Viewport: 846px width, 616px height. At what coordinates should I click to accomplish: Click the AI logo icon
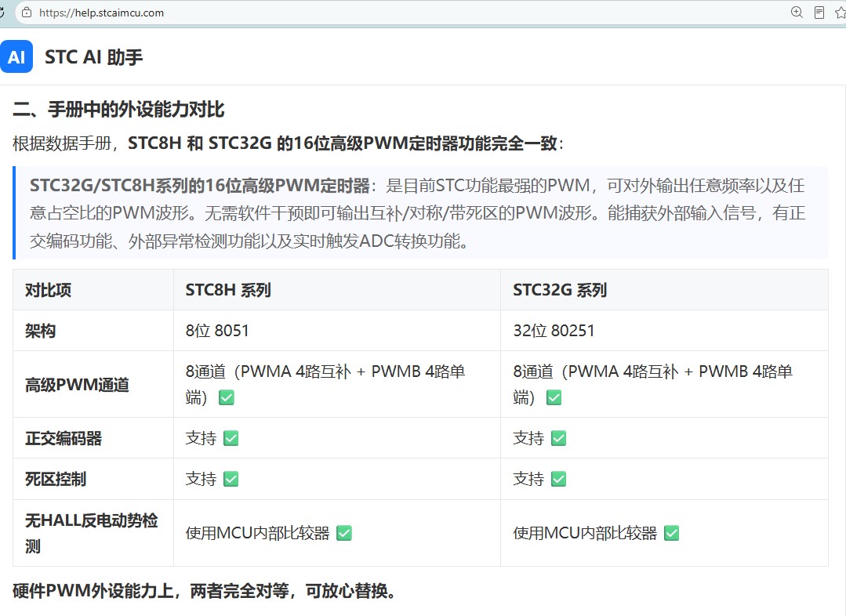pos(16,56)
